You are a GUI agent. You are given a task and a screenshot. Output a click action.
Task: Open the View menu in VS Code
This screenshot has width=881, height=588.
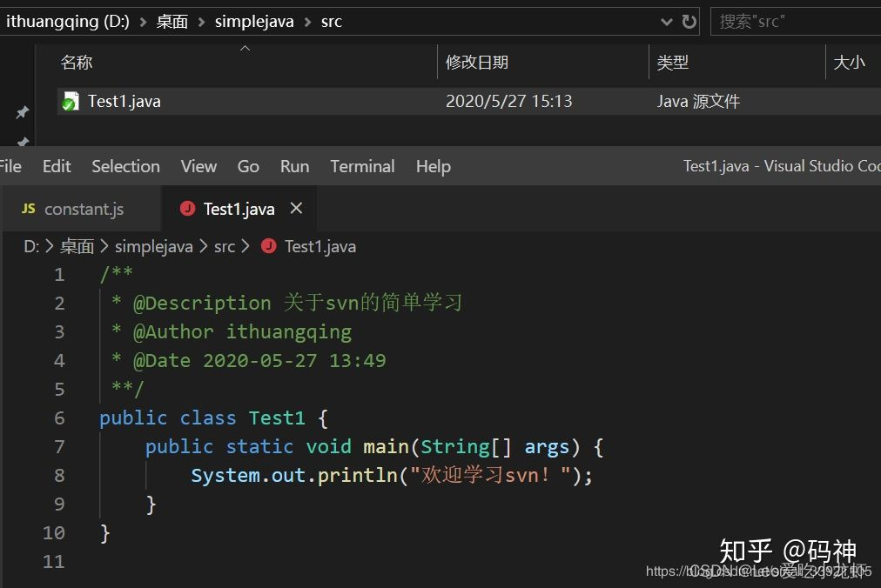(198, 166)
